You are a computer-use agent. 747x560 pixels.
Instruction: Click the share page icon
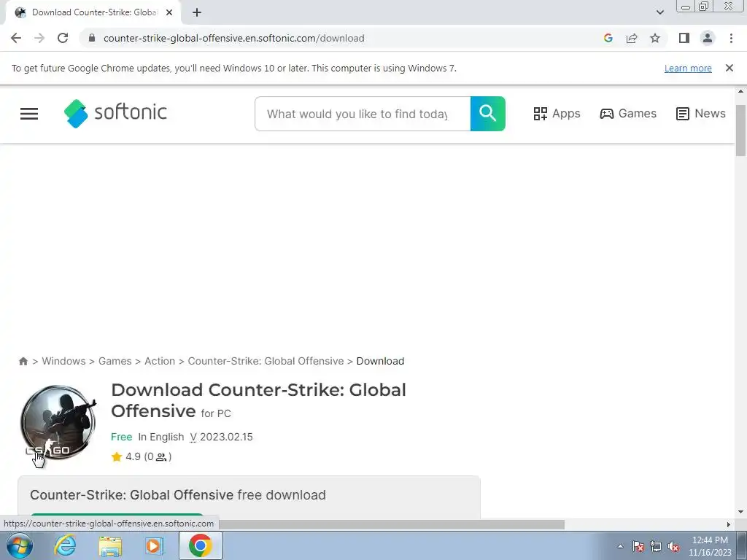(632, 38)
